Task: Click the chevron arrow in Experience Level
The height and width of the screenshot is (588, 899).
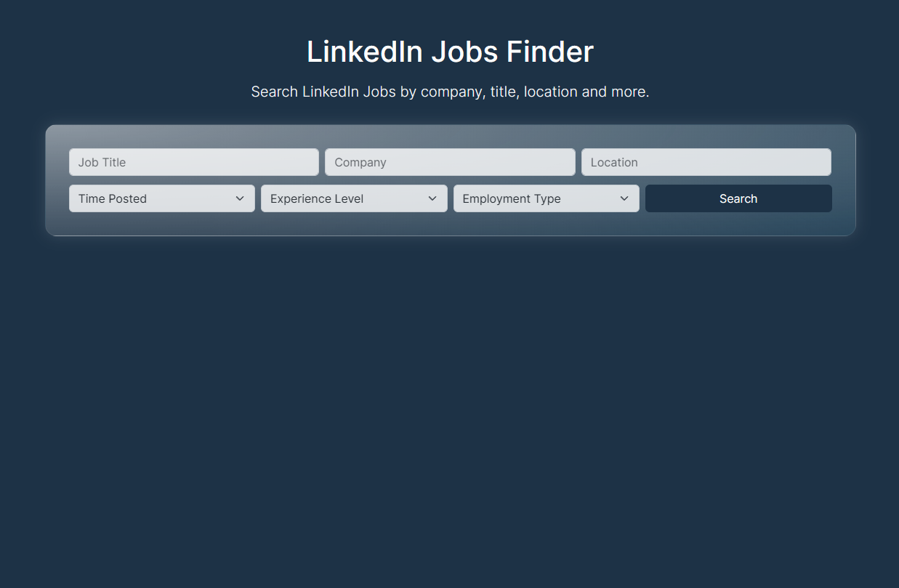Action: coord(432,198)
